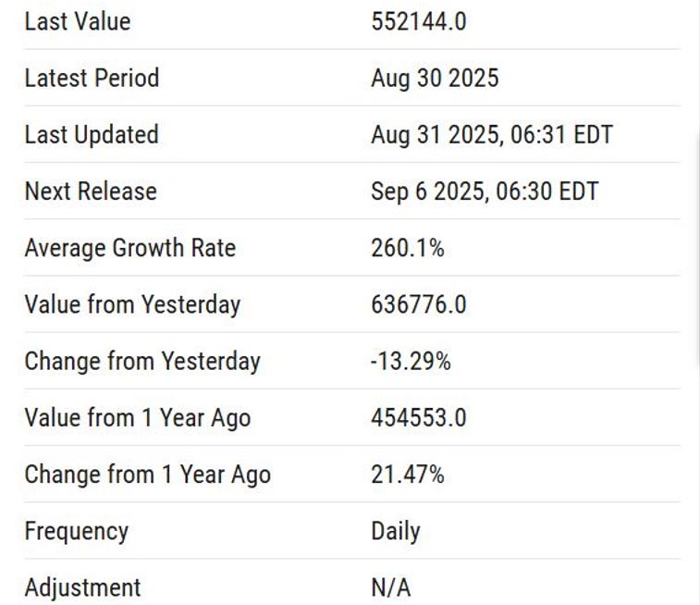
Task: Select the Aug 30 2025 period date
Action: tap(434, 78)
